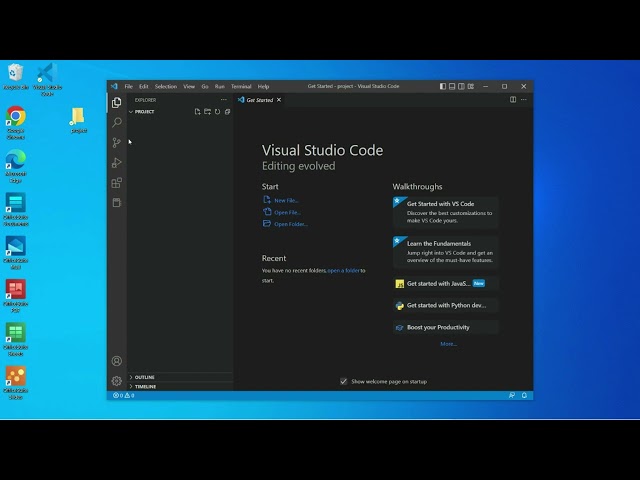Toggle primary side bar layout icon
This screenshot has width=640, height=480.
[x=443, y=86]
